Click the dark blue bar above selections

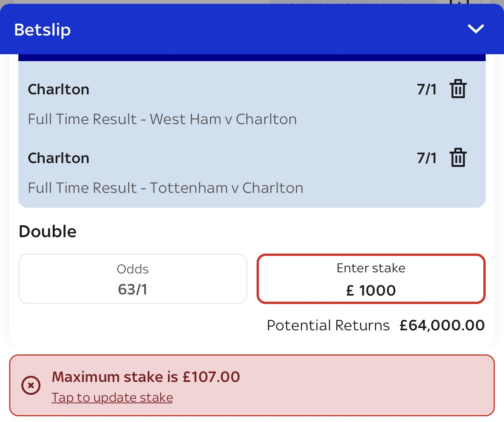point(252,58)
